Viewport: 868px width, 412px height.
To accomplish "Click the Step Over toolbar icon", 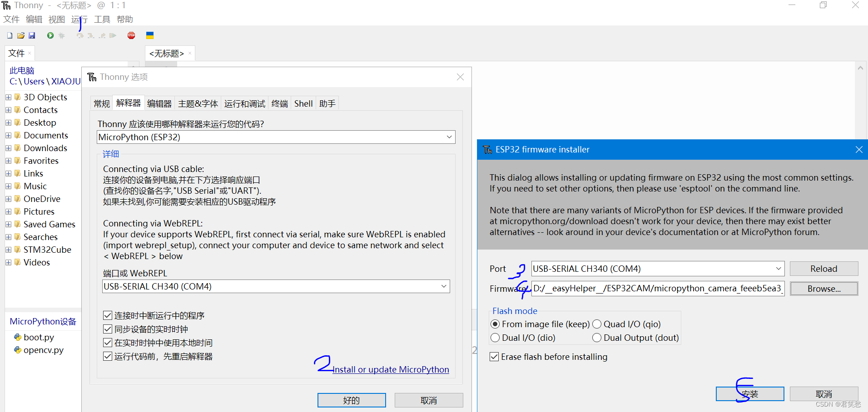I will [80, 35].
